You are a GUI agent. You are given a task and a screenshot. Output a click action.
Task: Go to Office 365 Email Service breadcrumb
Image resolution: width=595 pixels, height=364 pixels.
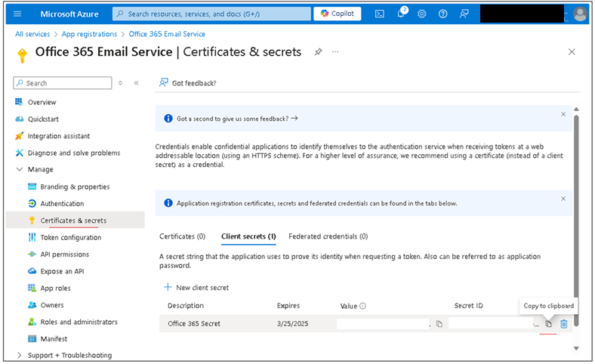point(167,34)
